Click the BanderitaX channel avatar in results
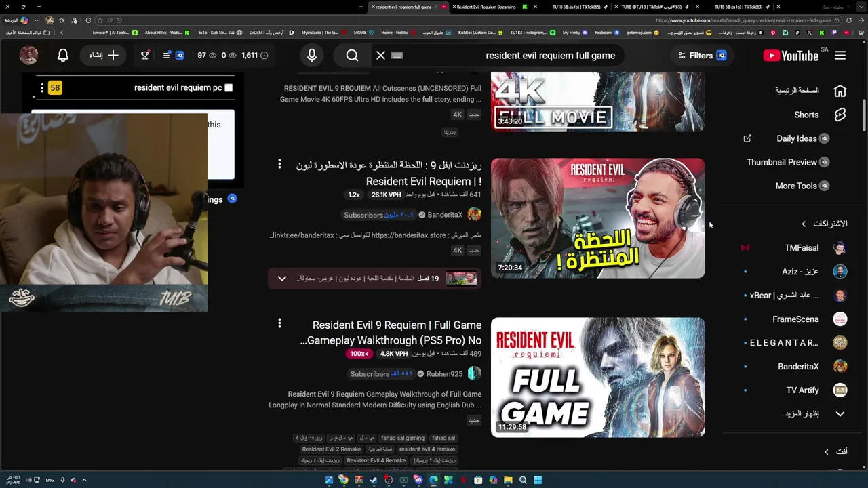This screenshot has height=488, width=868. pyautogui.click(x=474, y=215)
